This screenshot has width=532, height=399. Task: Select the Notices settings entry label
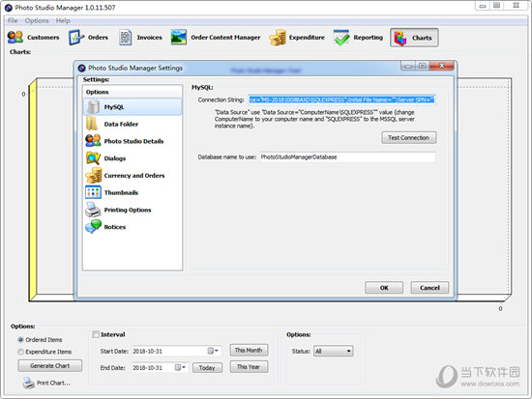point(115,227)
